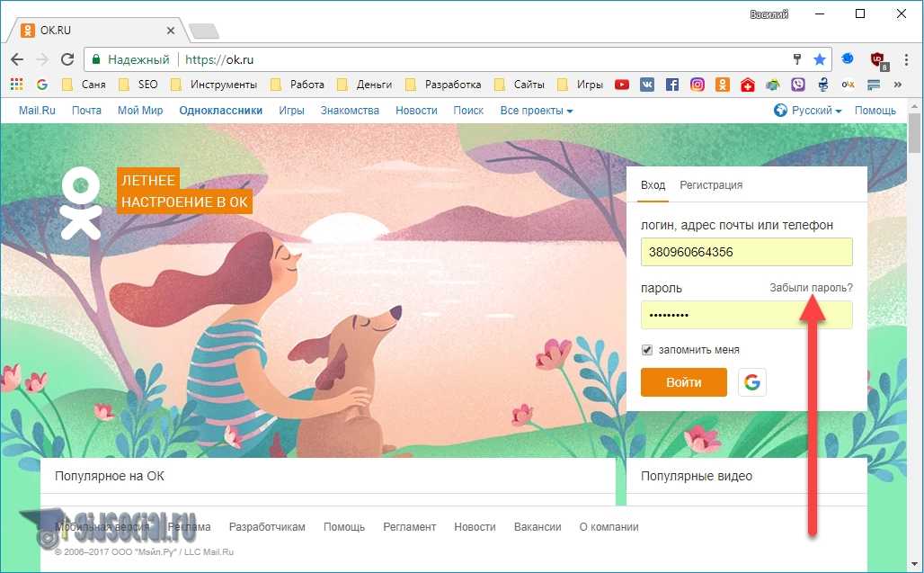Open the 'Игры' bookmark folder
The width and height of the screenshot is (924, 573).
[580, 85]
